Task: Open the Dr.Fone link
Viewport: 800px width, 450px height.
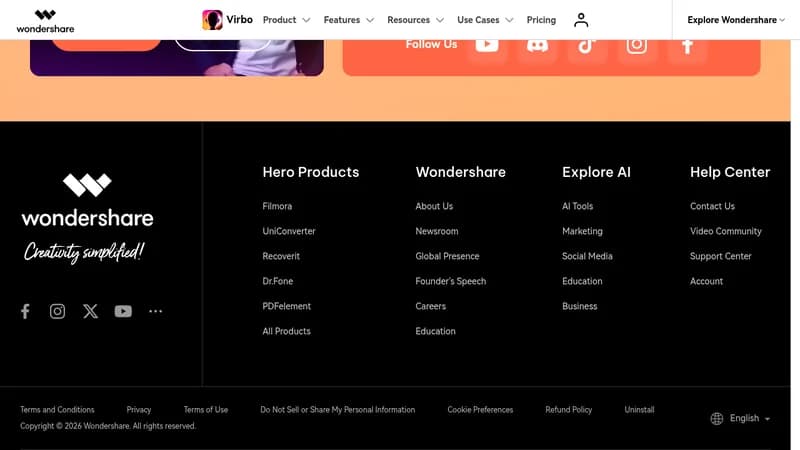Action: [278, 281]
